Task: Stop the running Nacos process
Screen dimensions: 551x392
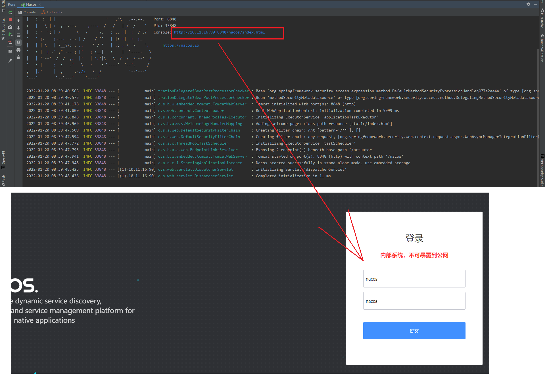Action: 10,20
